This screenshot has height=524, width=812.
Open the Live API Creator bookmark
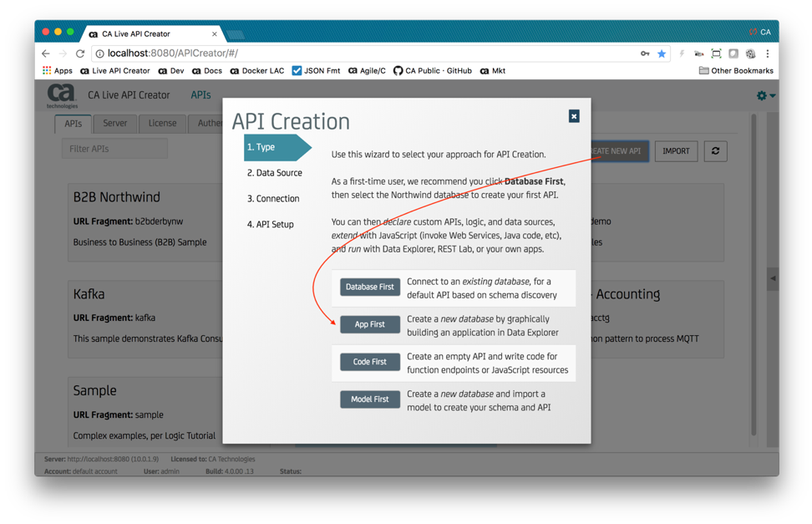pyautogui.click(x=115, y=70)
